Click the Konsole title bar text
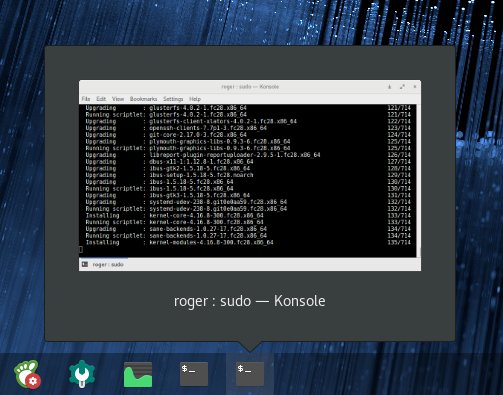 (x=250, y=87)
